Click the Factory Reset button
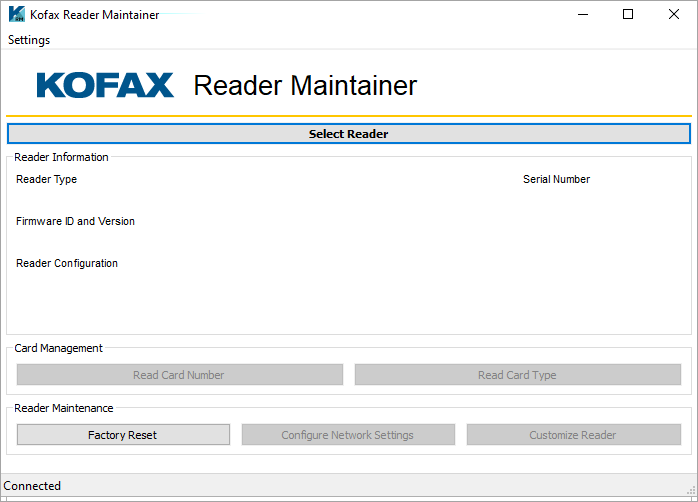698x502 pixels. point(123,434)
